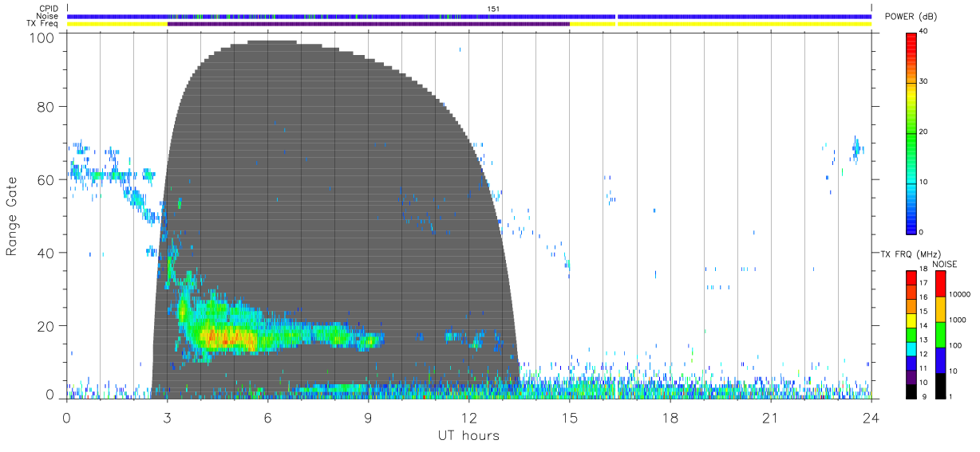
Task: Click the x-axis tick label '21'
Action: click(770, 418)
